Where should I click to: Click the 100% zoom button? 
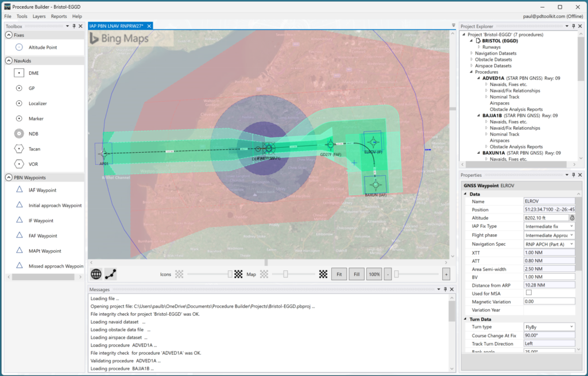coord(374,274)
